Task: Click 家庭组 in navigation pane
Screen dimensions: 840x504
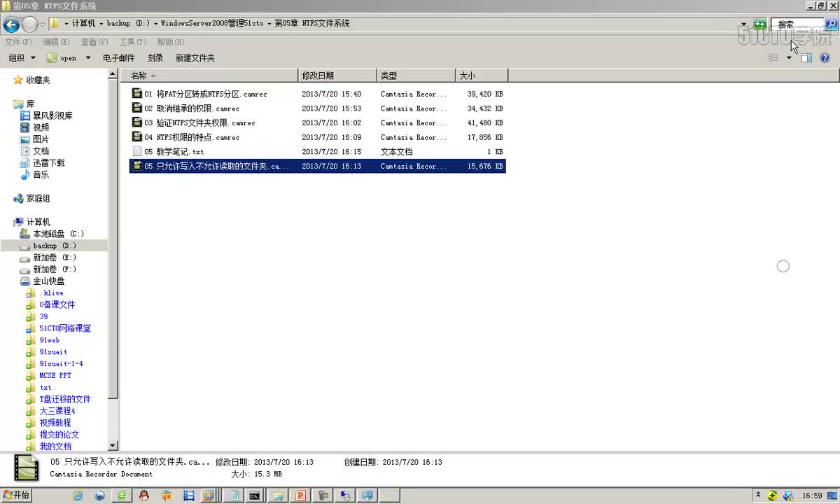Action: coord(38,199)
